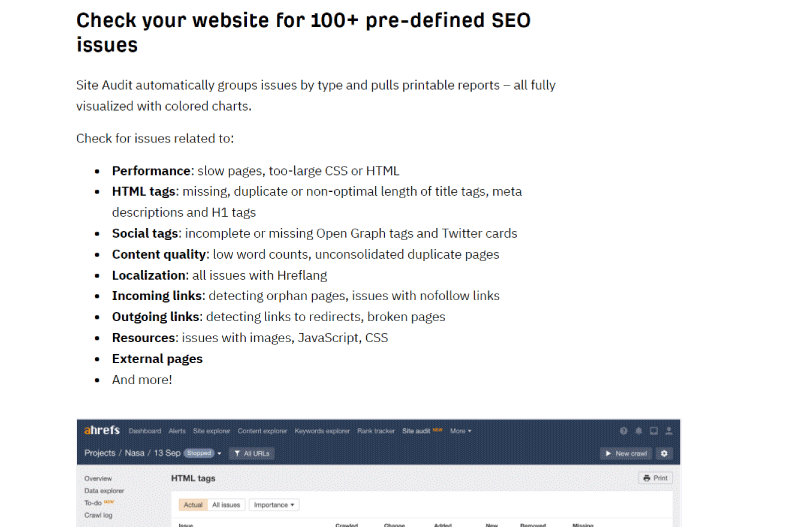This screenshot has width=800, height=530.
Task: Click the ahrefs logo
Action: click(102, 430)
